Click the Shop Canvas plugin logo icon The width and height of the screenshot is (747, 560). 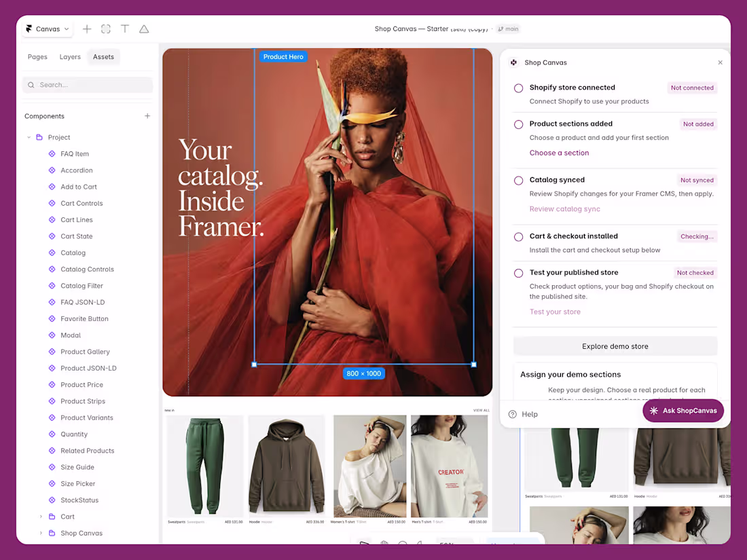513,62
